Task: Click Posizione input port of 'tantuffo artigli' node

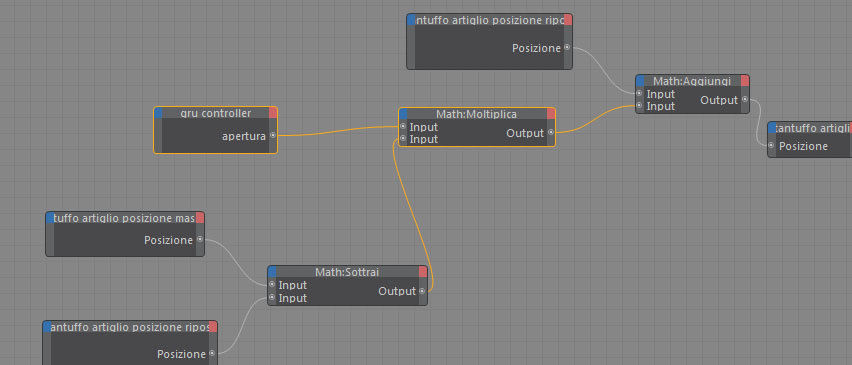Action: pos(772,145)
